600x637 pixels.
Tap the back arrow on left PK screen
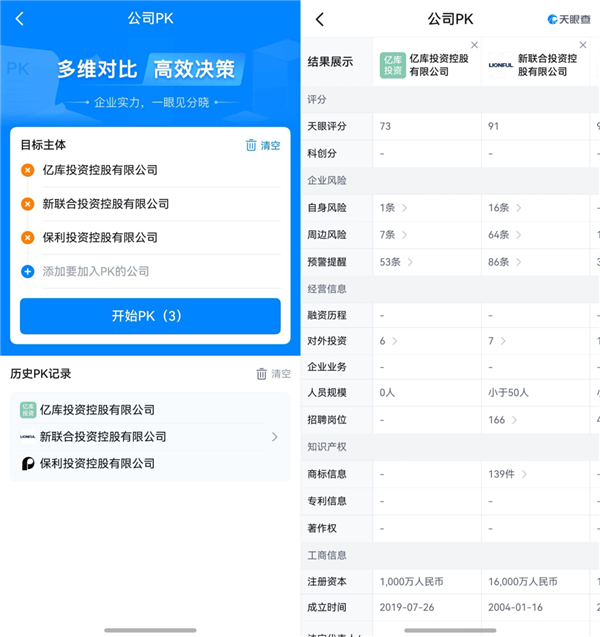[20, 19]
